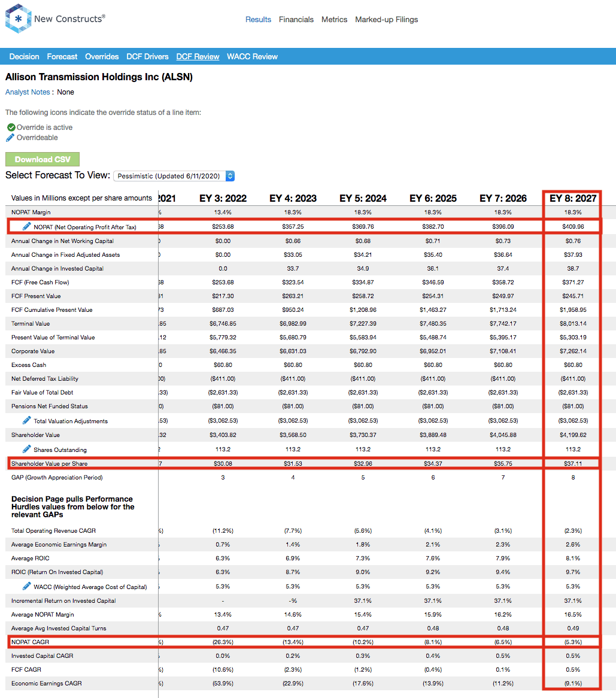616x698 pixels.
Task: Select the Average Avg Invested Capital Turns label
Action: pyautogui.click(x=59, y=629)
